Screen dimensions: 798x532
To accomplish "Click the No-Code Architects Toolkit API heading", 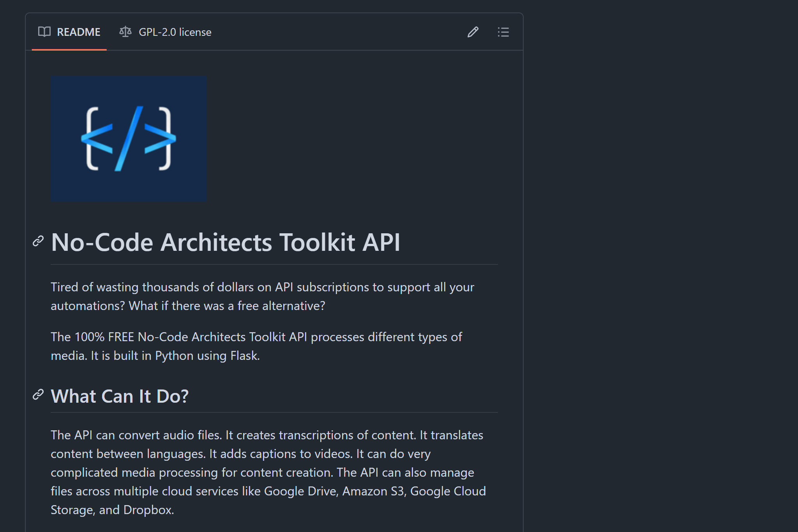I will tap(226, 241).
